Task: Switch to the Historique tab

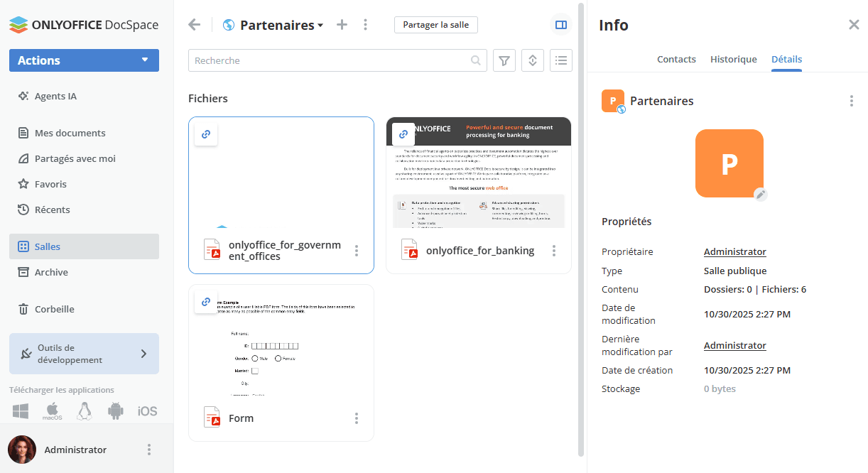Action: (x=733, y=60)
